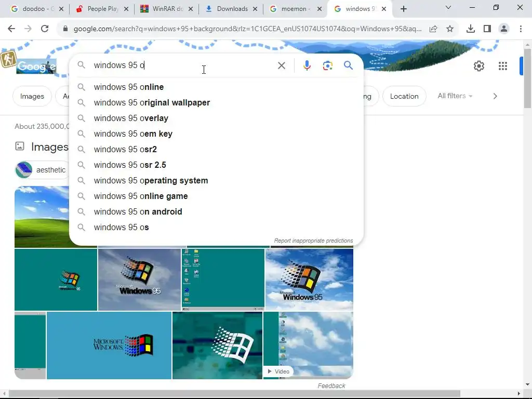This screenshot has width=532, height=399.
Task: Click the blue magnifier search button
Action: [348, 65]
